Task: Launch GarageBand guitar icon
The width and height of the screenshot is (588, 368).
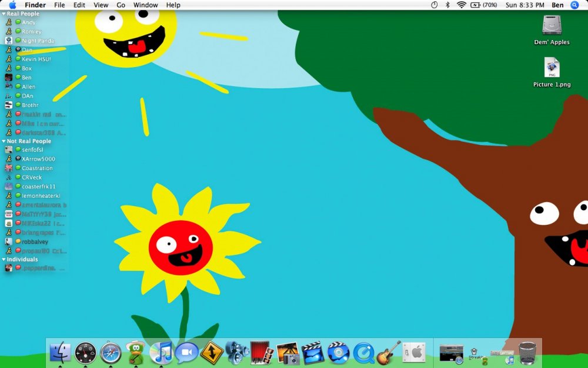Action: tap(389, 353)
